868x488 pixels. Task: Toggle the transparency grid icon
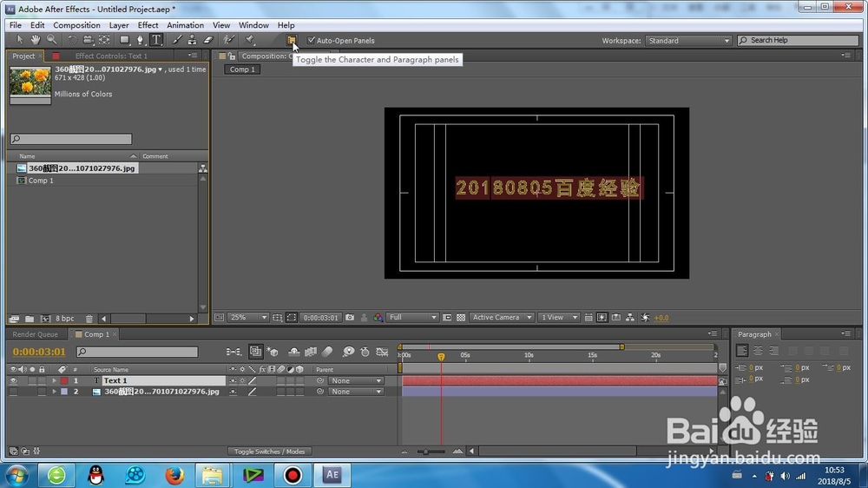pyautogui.click(x=461, y=318)
